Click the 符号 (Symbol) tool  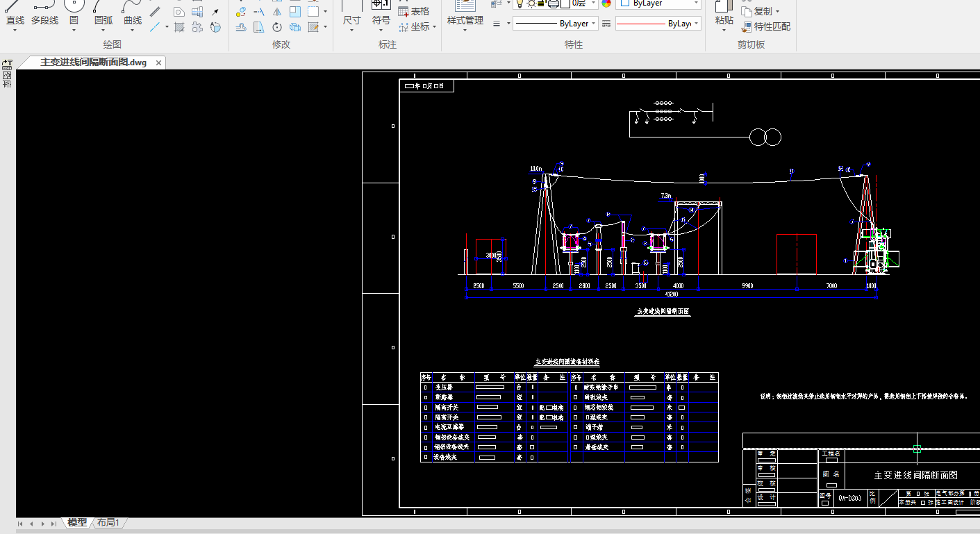[x=381, y=14]
